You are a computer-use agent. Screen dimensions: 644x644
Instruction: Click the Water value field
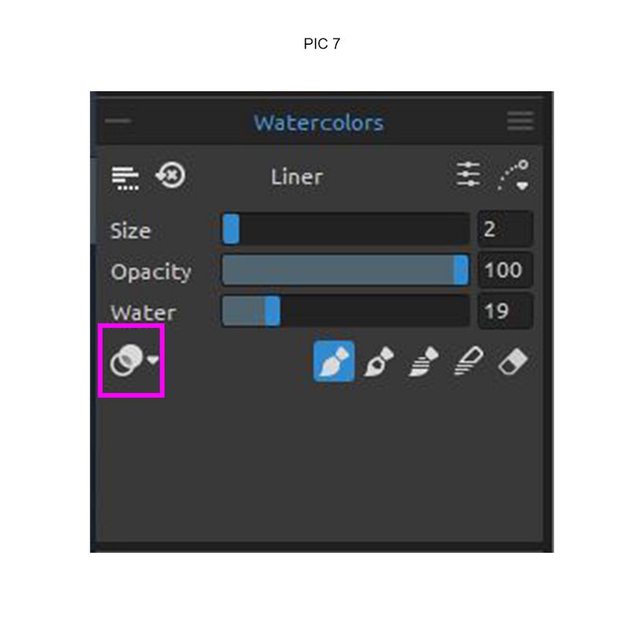[505, 312]
